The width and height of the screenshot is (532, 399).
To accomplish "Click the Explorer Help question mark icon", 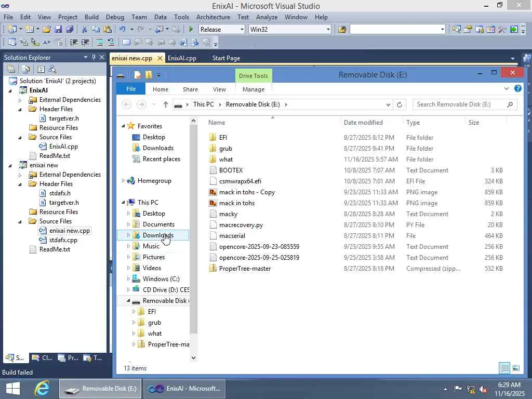I will pos(518,88).
